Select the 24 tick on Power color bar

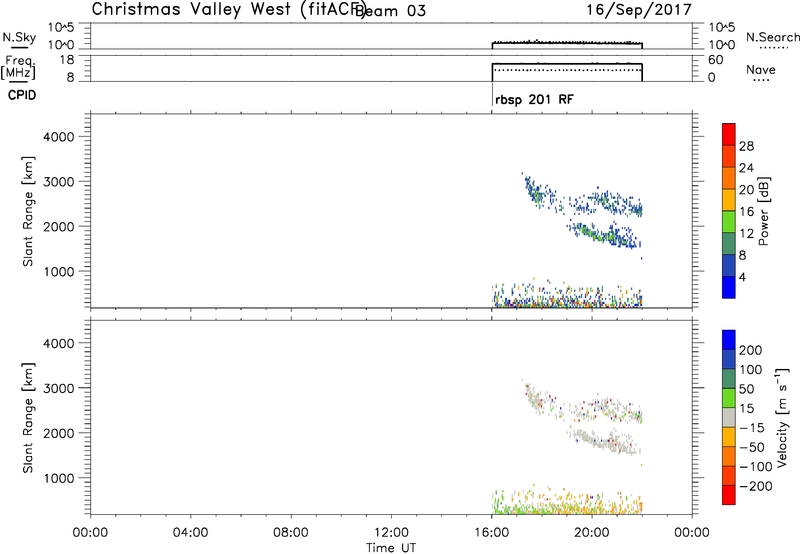(746, 168)
